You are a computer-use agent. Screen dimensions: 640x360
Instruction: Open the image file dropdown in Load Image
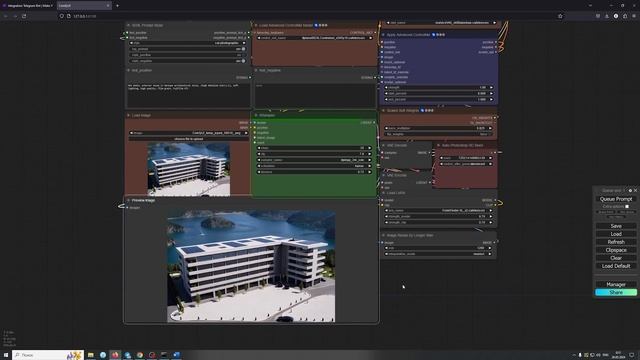click(188, 133)
